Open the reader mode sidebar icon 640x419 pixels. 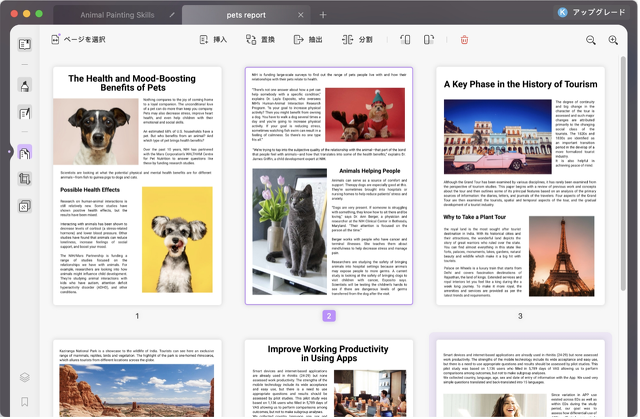[x=24, y=44]
